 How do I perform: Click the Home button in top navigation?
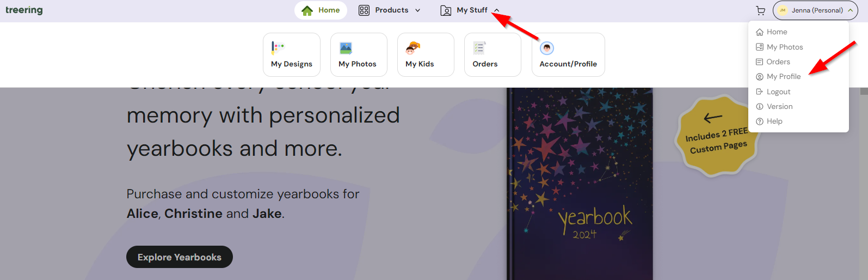321,10
